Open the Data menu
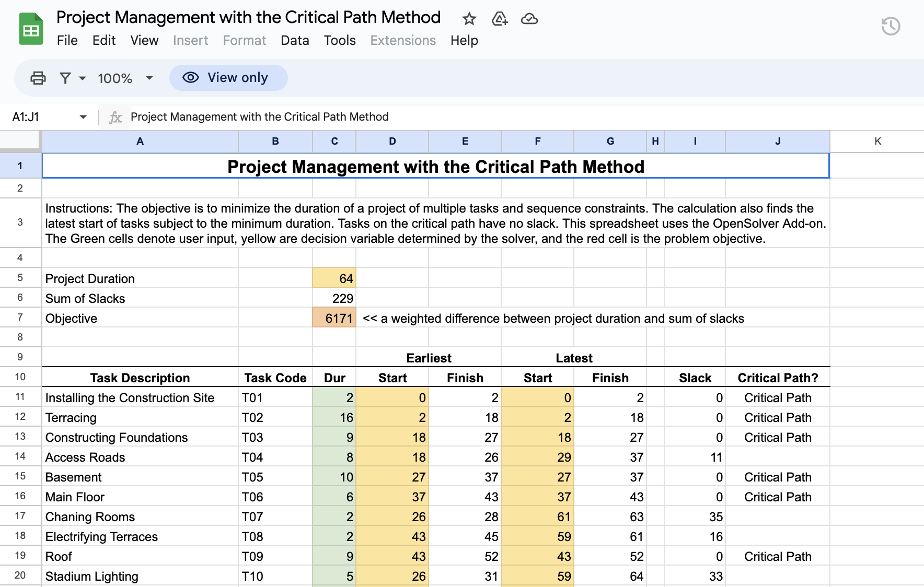 [x=295, y=40]
